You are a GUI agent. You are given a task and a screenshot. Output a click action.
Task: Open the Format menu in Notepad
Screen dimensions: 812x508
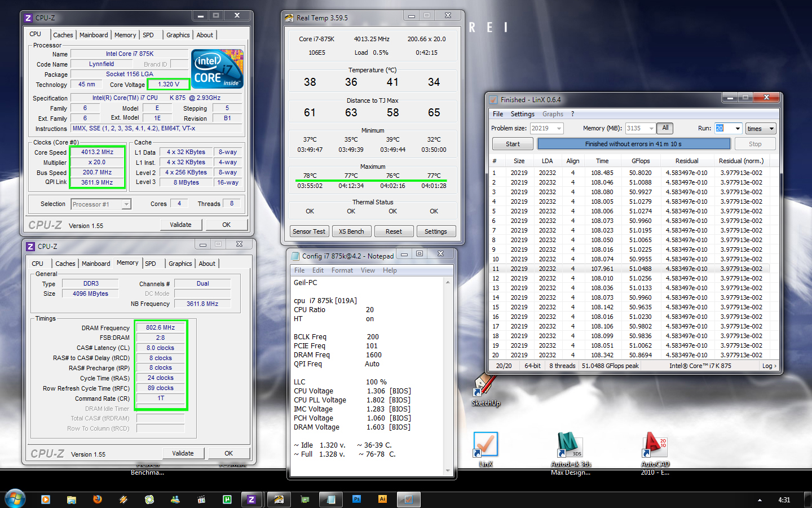342,270
